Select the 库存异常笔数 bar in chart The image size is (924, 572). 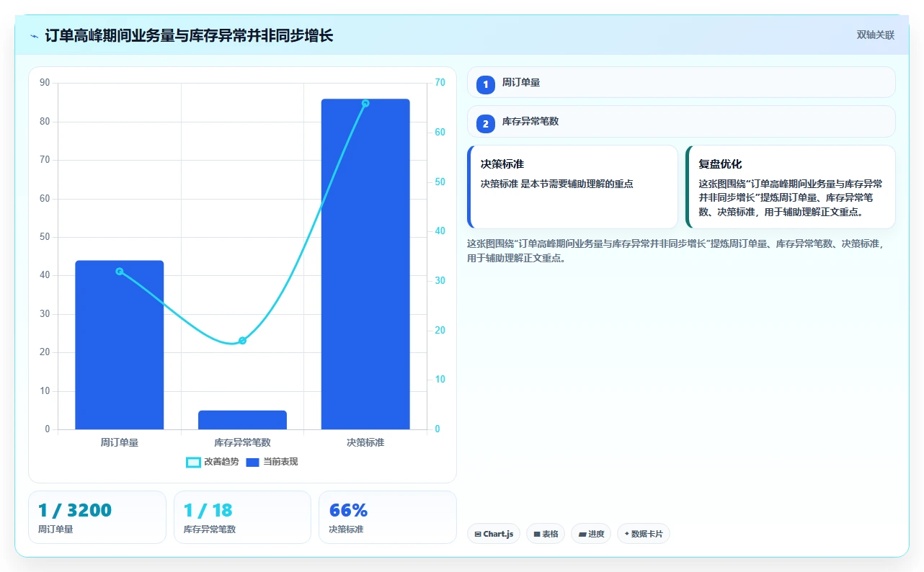242,420
